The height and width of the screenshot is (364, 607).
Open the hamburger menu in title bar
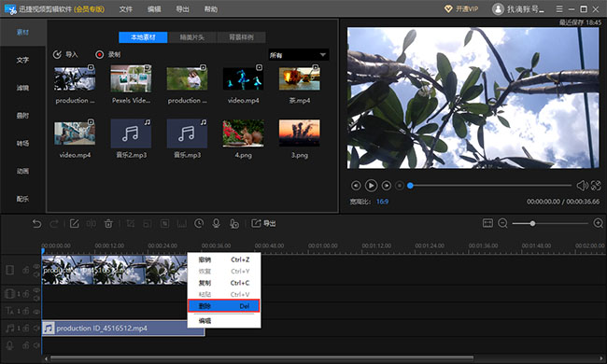(559, 9)
